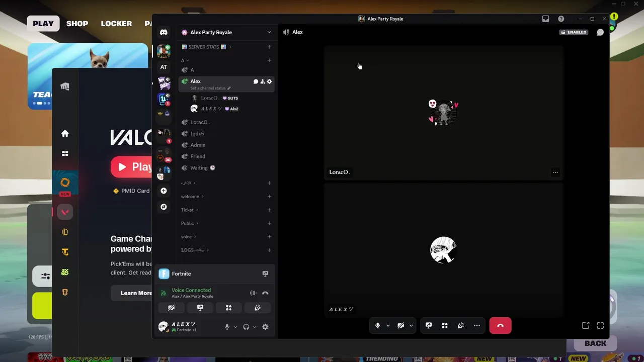Screen dimensions: 644x362
Task: Open soundboard in the call control bar
Action: [461, 325]
